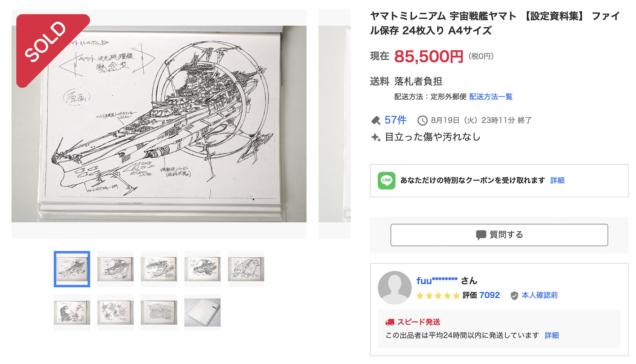636x364 pixels.
Task: Open the seller rating 7092 link
Action: point(489,295)
